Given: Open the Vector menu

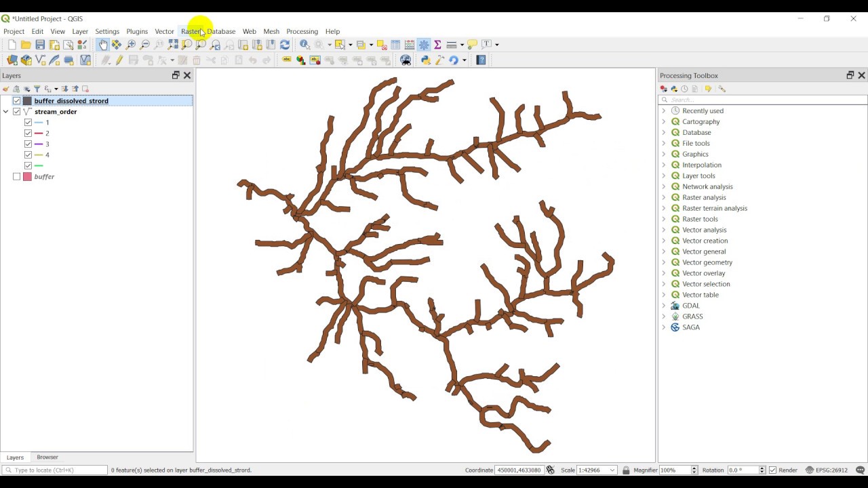Looking at the screenshot, I should (164, 31).
